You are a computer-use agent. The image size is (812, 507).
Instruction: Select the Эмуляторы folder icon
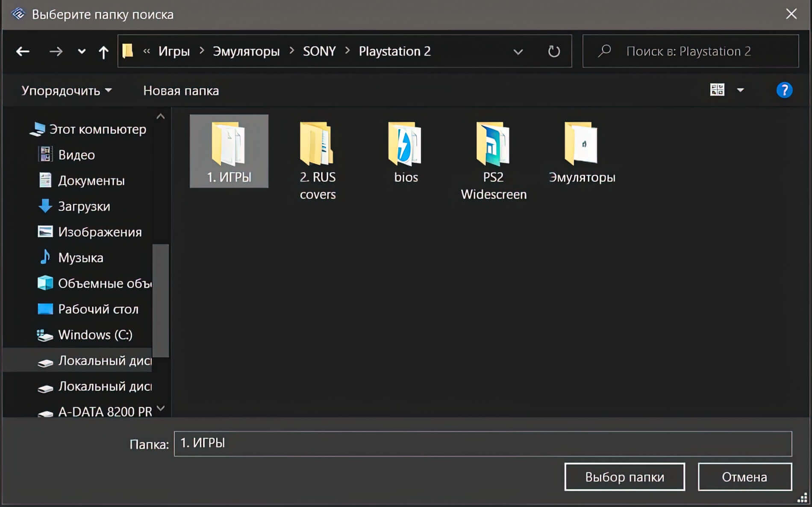click(x=581, y=145)
